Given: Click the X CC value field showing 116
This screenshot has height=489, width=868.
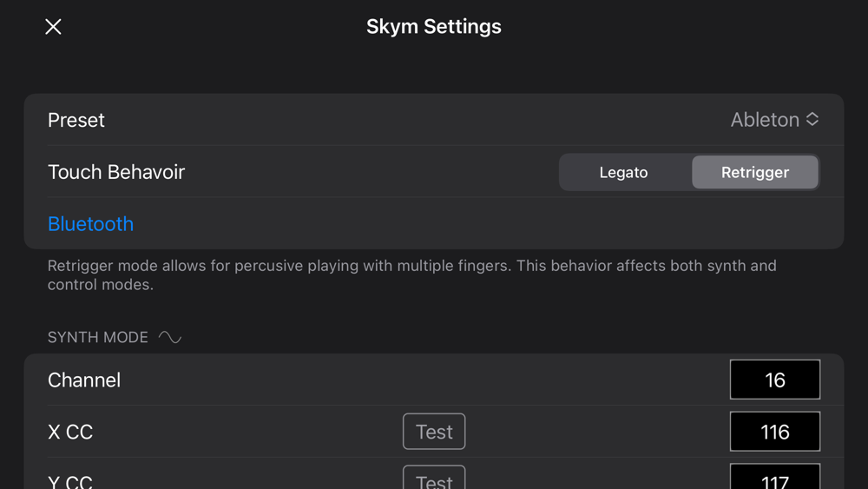Looking at the screenshot, I should point(774,432).
